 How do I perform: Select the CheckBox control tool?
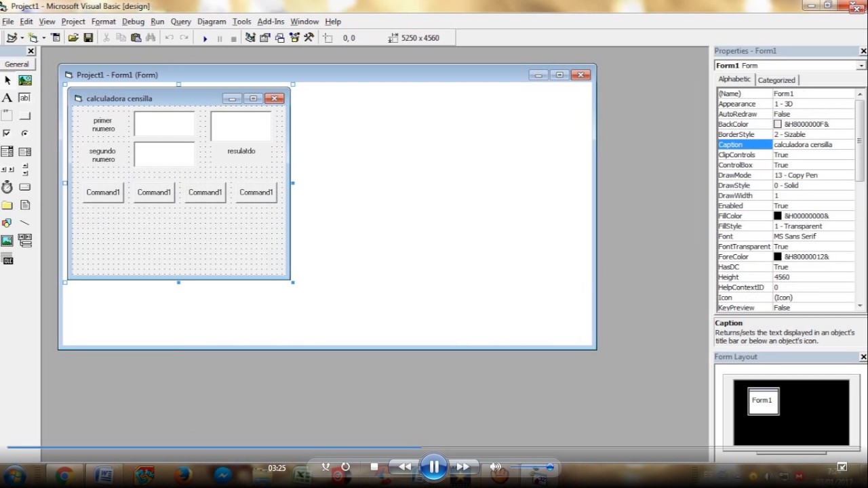point(7,133)
